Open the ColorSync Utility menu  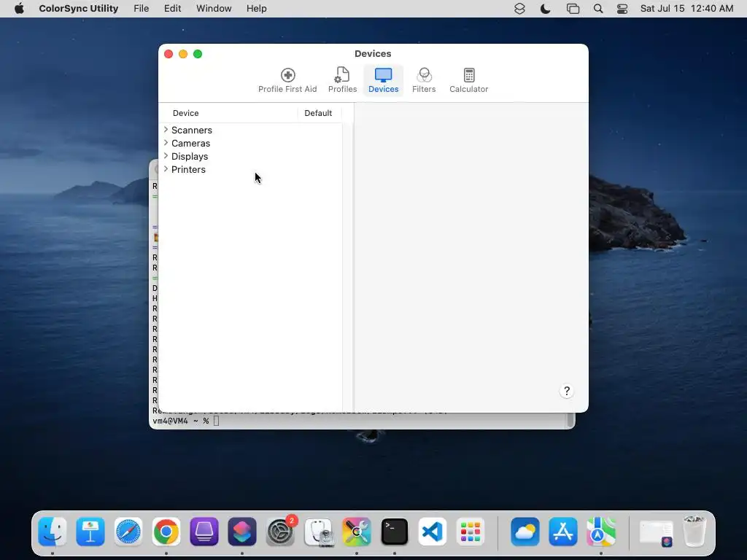79,9
